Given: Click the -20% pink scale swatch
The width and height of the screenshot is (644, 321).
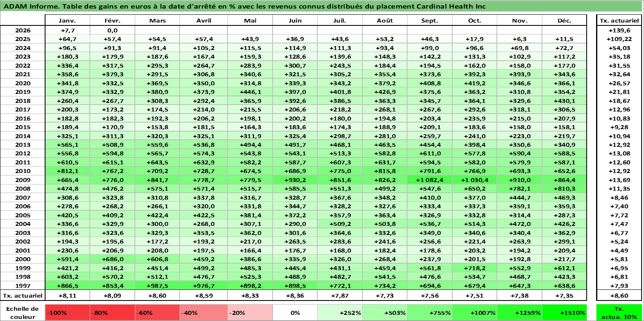Looking at the screenshot, I should pos(250,312).
